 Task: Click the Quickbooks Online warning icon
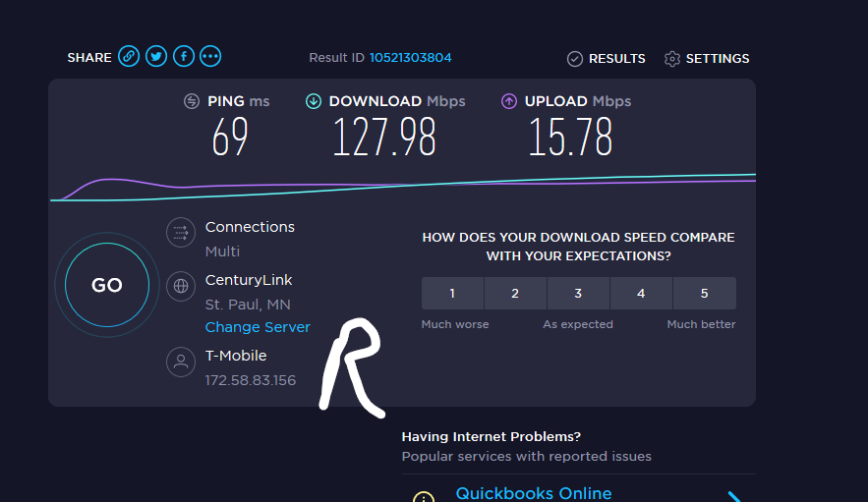(x=424, y=497)
